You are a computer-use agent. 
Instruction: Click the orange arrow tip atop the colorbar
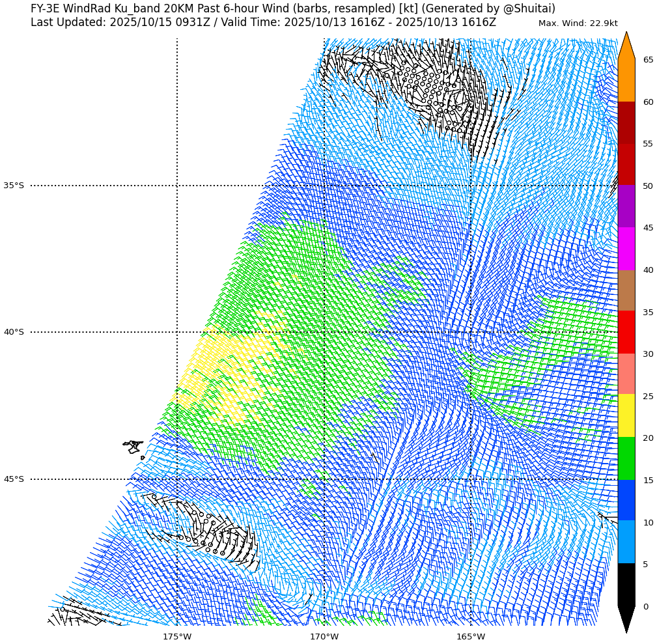click(x=626, y=46)
